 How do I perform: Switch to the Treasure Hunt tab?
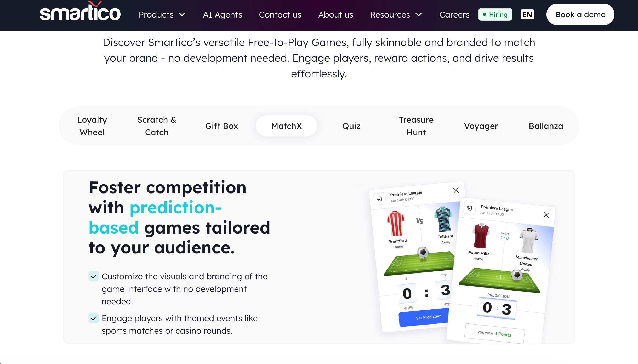(x=416, y=126)
